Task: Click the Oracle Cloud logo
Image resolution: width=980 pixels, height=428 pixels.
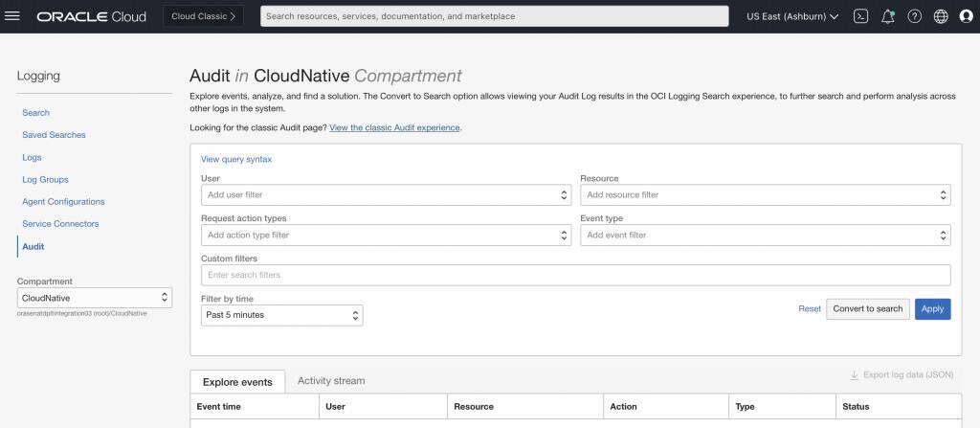Action: pyautogui.click(x=92, y=16)
